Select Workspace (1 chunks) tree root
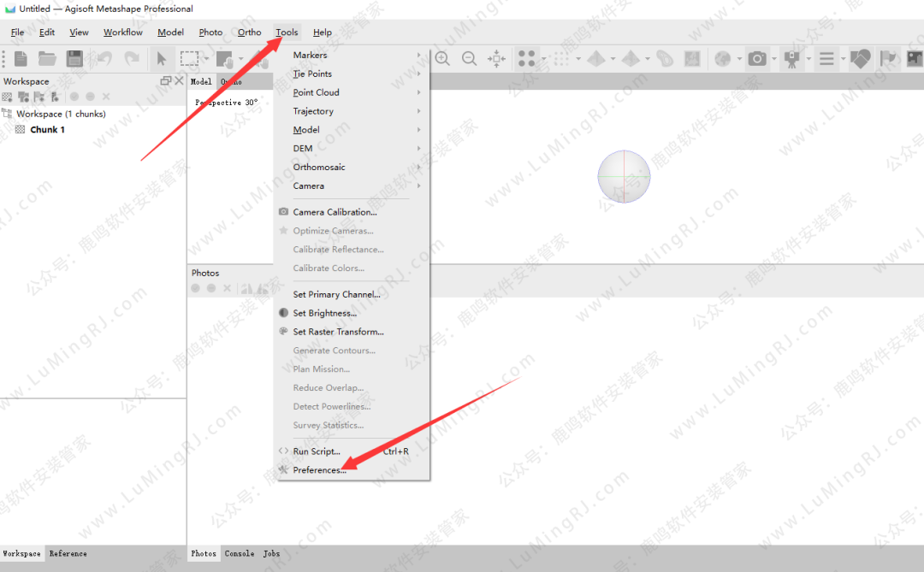924x572 pixels. click(61, 114)
